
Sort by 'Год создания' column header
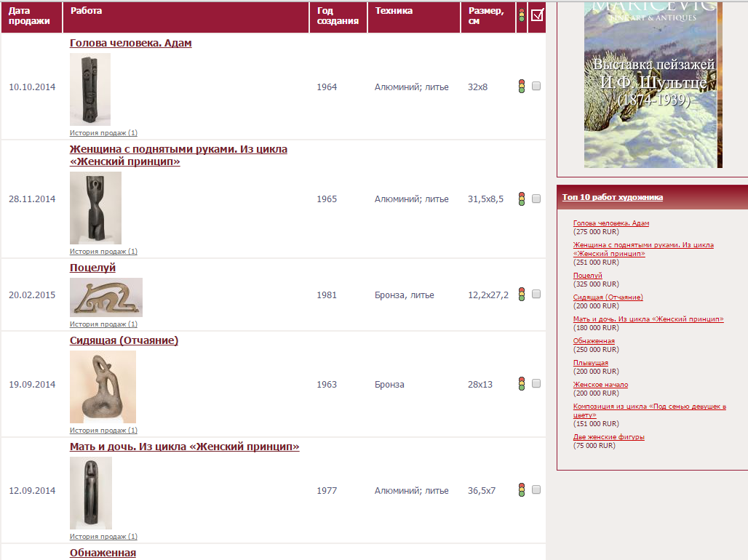click(337, 16)
